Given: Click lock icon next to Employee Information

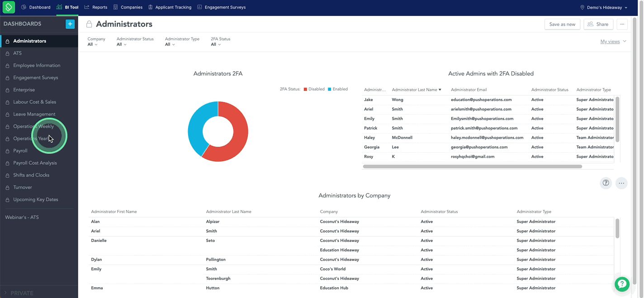Looking at the screenshot, I should 7,65.
